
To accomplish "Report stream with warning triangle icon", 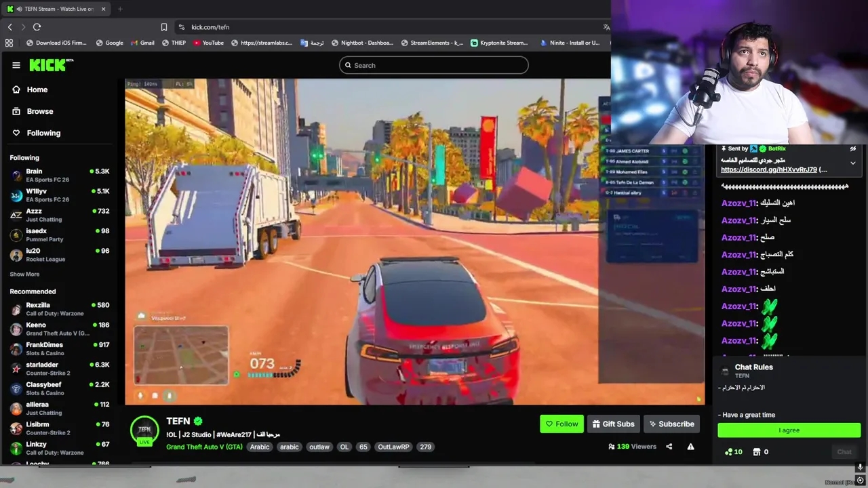I will [690, 447].
